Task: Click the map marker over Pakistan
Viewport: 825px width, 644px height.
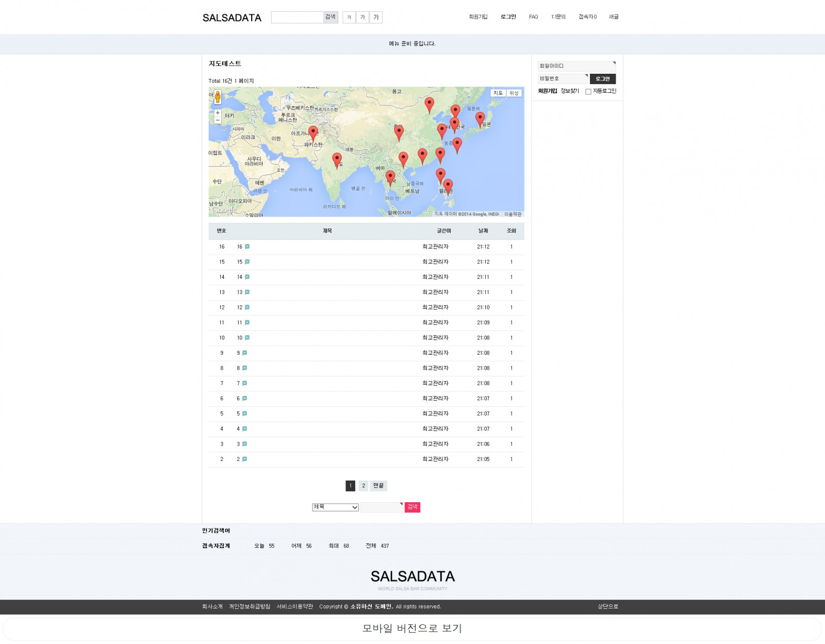Action: coord(313,133)
